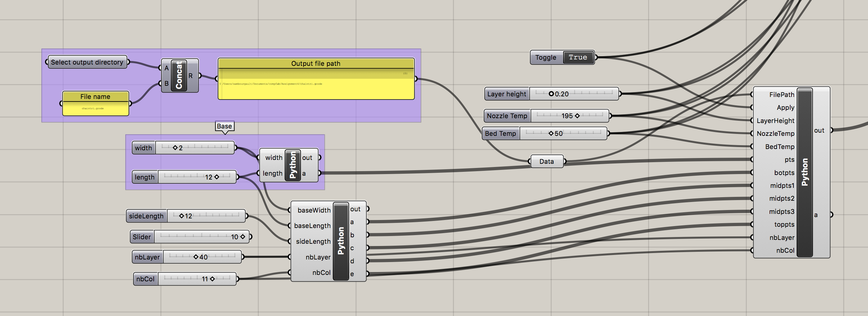Click output b of the middle Python component
Image resolution: width=868 pixels, height=316 pixels.
pos(352,235)
